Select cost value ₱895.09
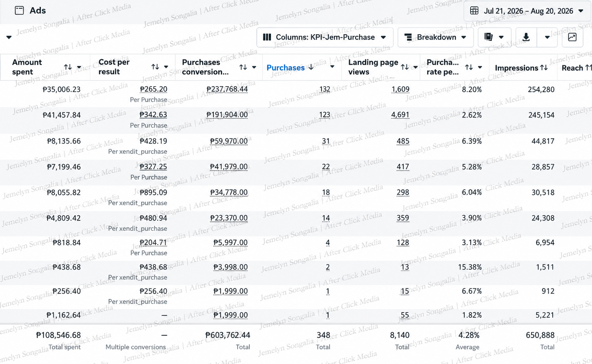 pyautogui.click(x=153, y=192)
